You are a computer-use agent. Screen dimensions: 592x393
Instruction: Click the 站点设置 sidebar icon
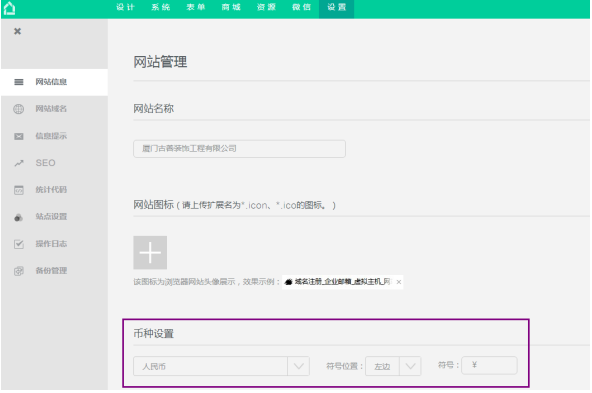(18, 217)
